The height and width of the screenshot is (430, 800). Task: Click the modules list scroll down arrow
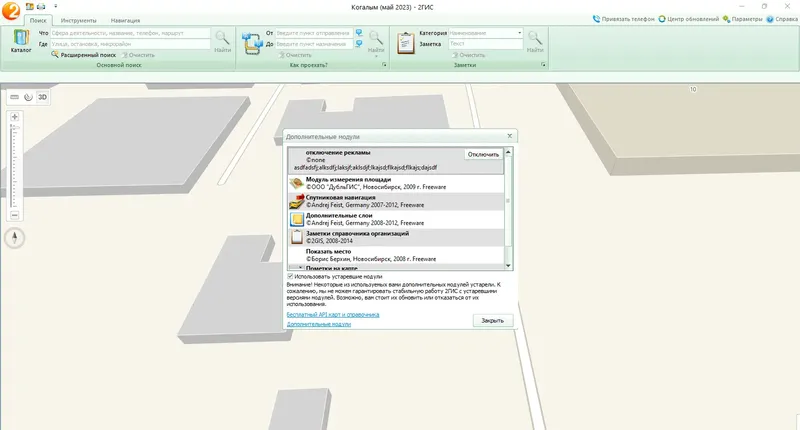pos(508,266)
